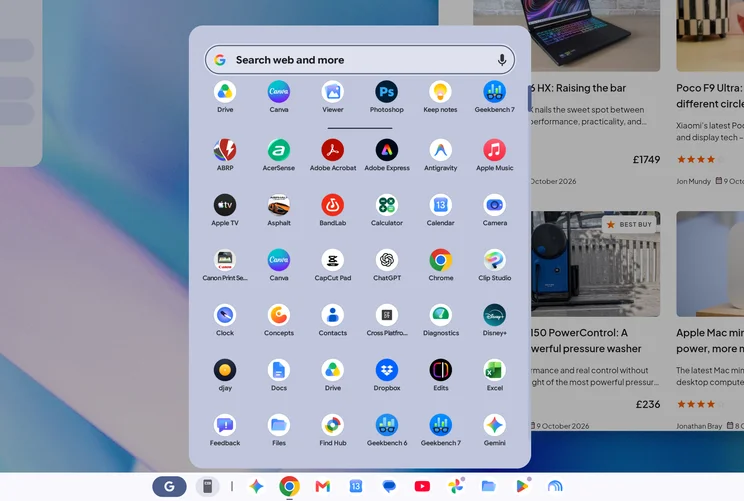The height and width of the screenshot is (501, 744).
Task: Click the Search web and more field
Action: pos(360,60)
